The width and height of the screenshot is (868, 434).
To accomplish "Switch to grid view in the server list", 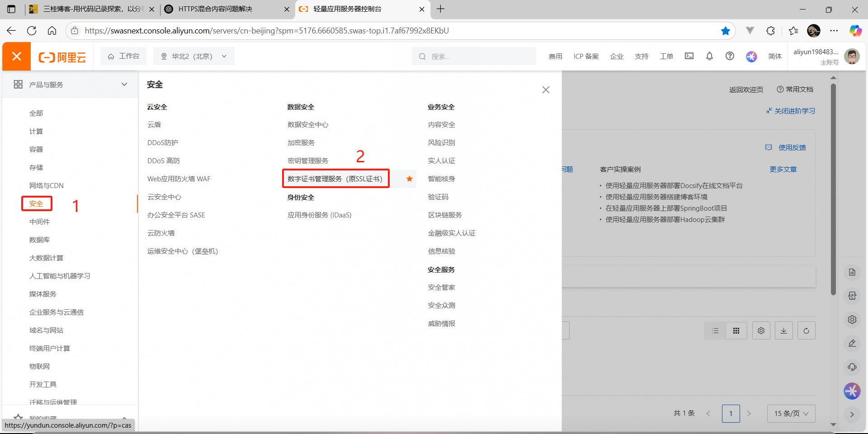I will [736, 331].
